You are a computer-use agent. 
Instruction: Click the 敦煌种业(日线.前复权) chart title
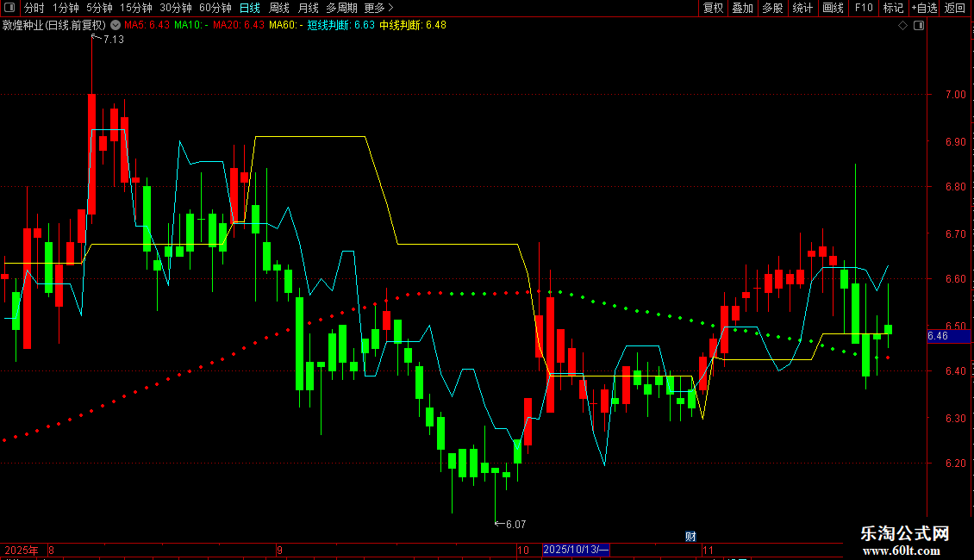(54, 26)
